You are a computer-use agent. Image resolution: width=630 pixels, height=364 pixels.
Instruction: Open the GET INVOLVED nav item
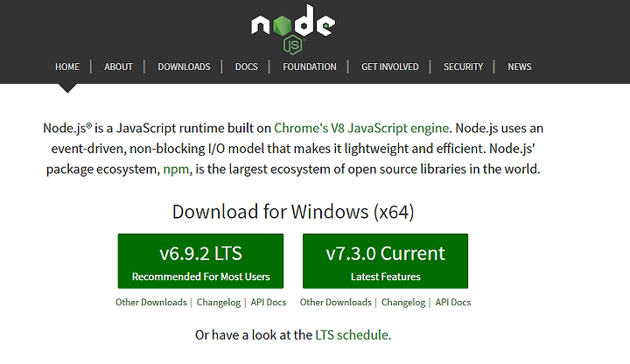pos(389,66)
